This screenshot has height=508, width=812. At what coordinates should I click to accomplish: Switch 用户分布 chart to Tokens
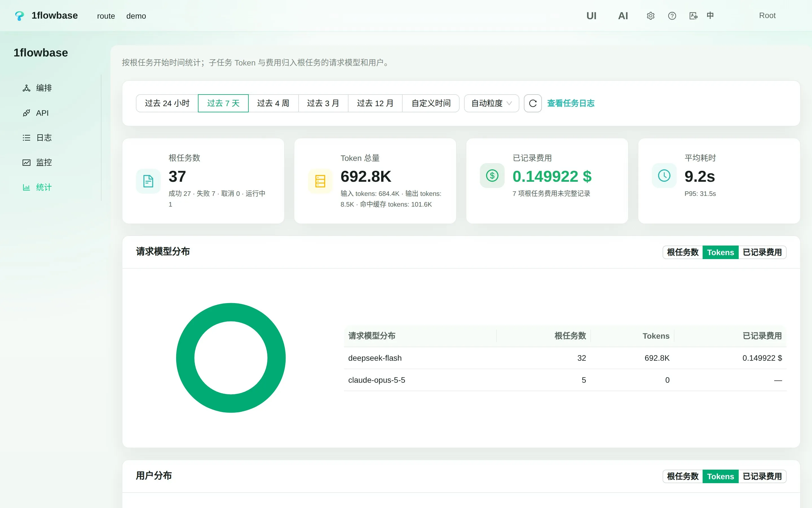pyautogui.click(x=720, y=476)
